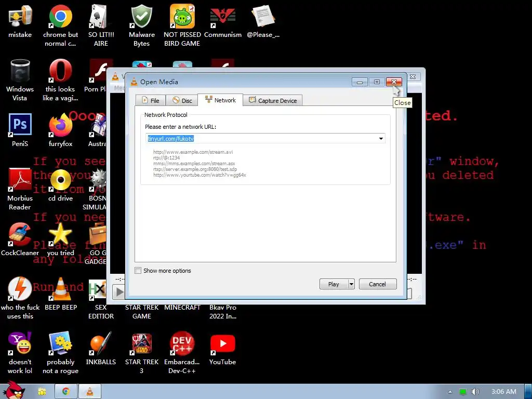Close the Open Media dialog
Image resolution: width=532 pixels, height=399 pixels.
[x=394, y=82]
